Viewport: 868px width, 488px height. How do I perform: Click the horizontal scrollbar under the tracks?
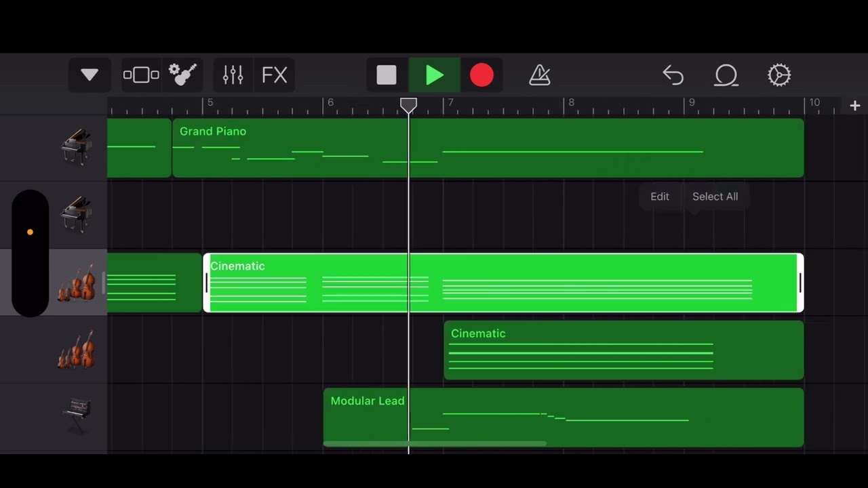click(x=435, y=444)
